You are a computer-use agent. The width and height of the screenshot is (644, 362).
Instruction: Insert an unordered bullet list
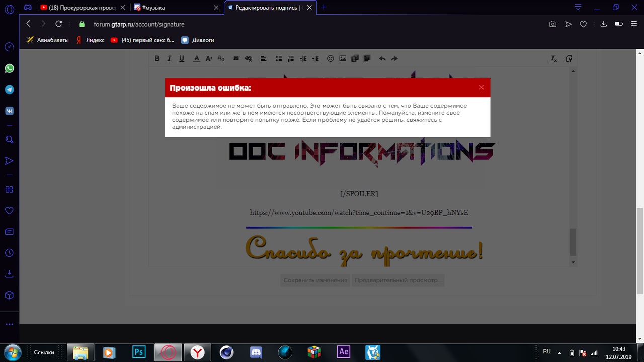(278, 59)
